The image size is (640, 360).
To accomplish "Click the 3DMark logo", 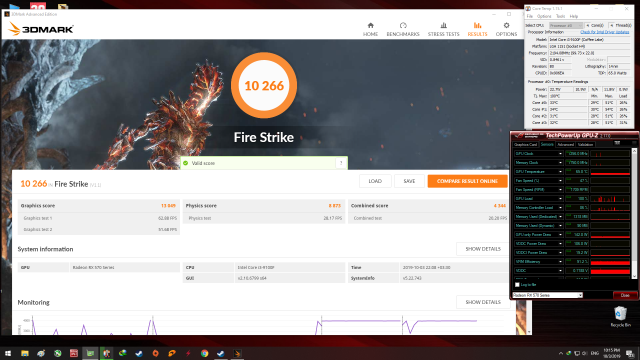I will pyautogui.click(x=41, y=29).
